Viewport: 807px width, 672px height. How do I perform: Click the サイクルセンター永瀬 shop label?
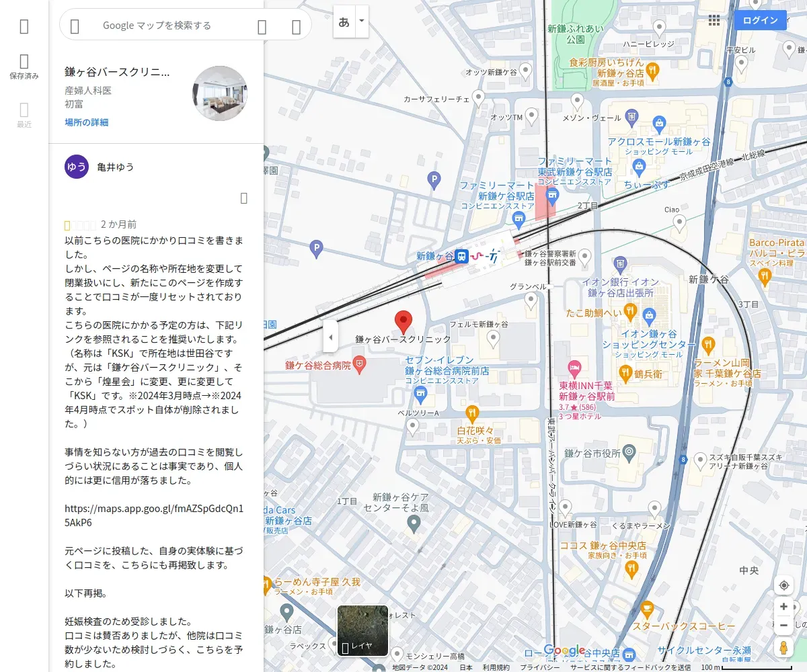[704, 650]
